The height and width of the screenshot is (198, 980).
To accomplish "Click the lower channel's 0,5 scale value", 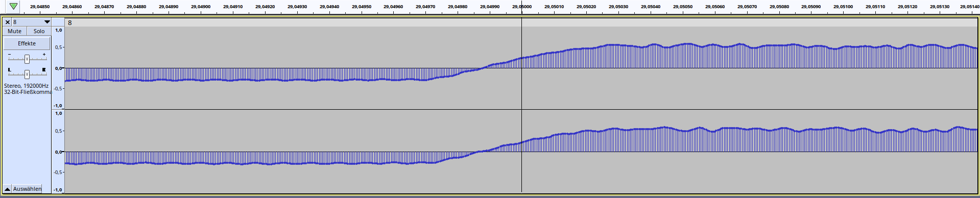I will [59, 131].
